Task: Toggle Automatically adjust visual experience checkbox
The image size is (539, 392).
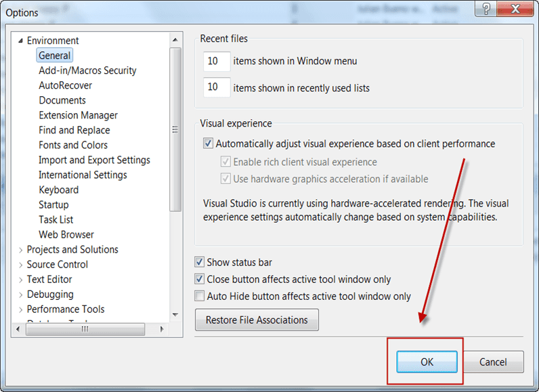Action: tap(208, 144)
